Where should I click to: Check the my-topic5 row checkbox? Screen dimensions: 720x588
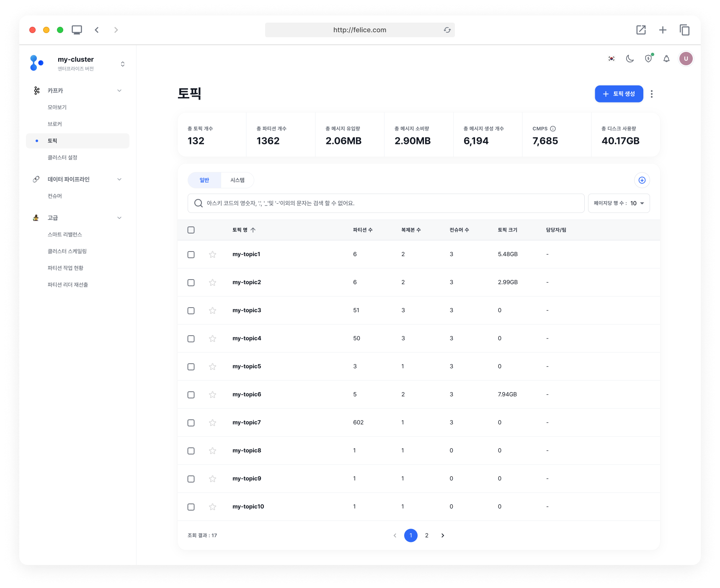click(x=191, y=367)
